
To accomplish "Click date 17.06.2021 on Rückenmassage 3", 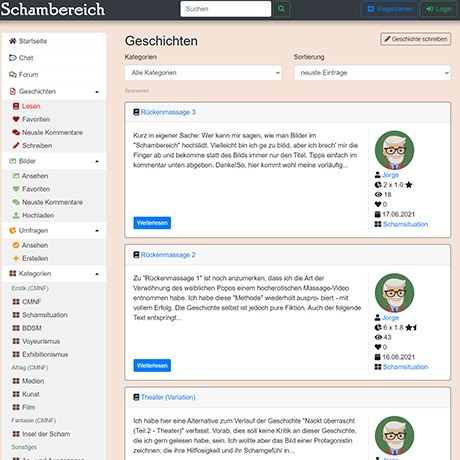I will point(395,214).
